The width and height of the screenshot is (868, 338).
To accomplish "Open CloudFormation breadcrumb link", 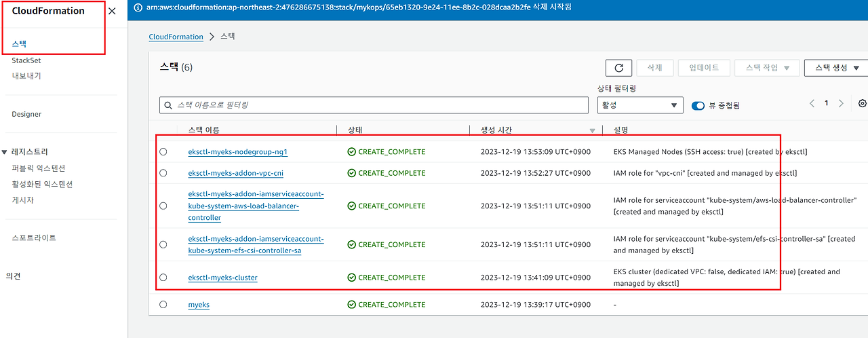I will [176, 37].
